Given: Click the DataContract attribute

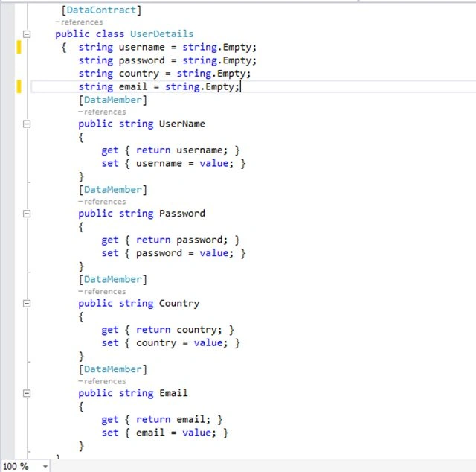Looking at the screenshot, I should [101, 10].
